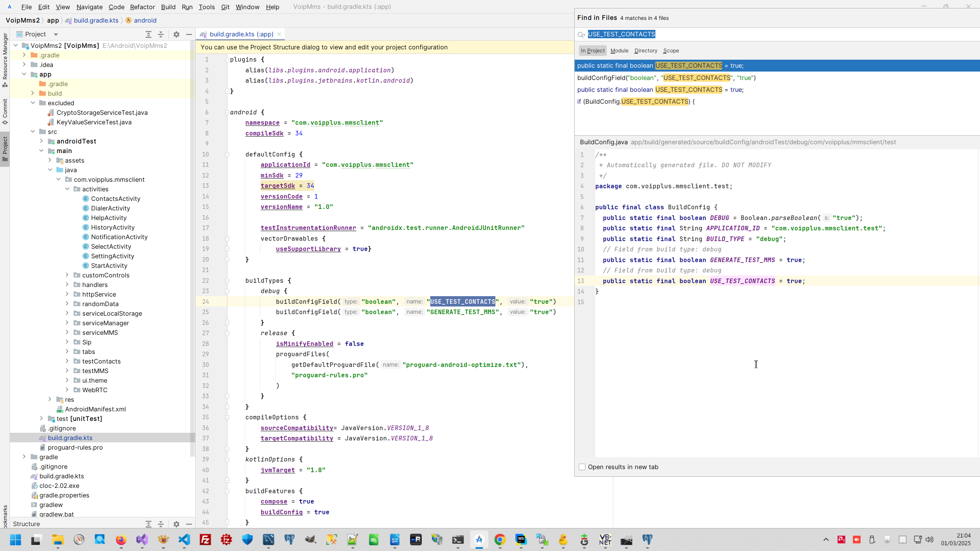This screenshot has height=551, width=980.
Task: Click the search magnifier icon in Find in Files
Action: click(581, 34)
